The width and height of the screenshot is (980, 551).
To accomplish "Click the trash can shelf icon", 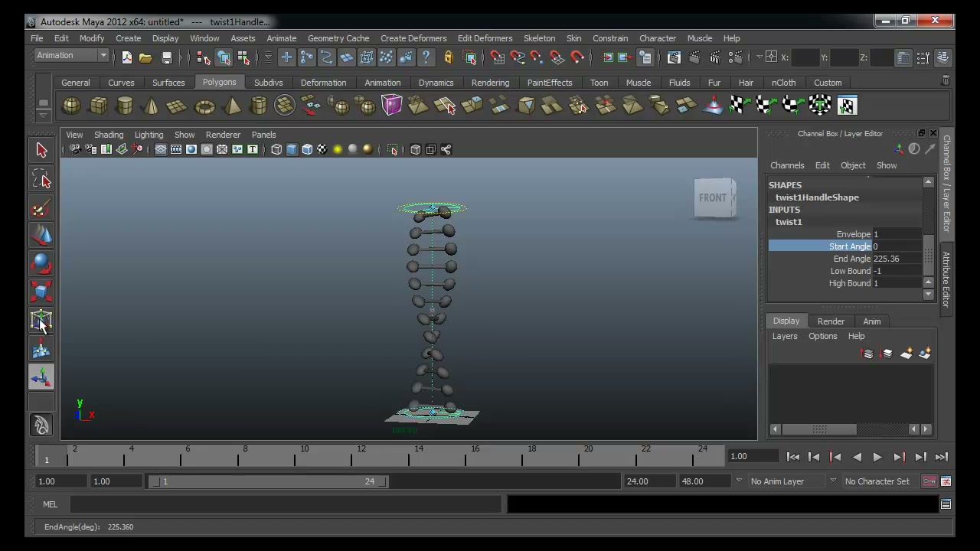I will pos(946,80).
